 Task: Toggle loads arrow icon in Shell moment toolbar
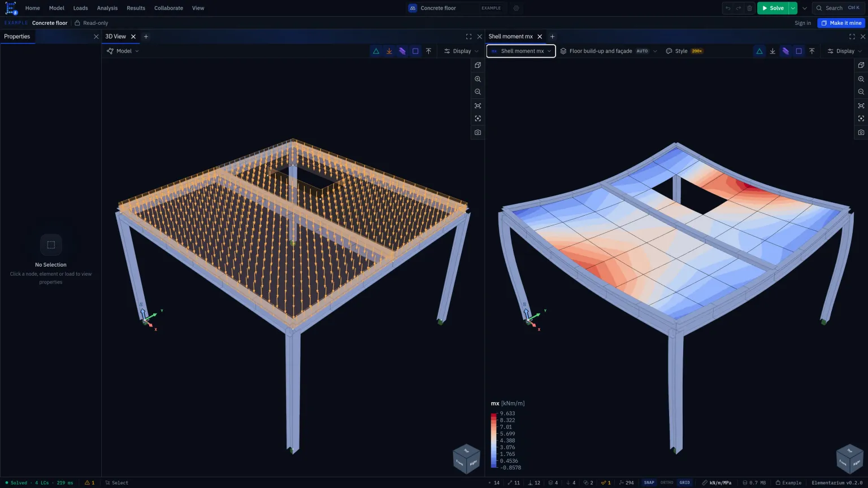[x=772, y=51]
